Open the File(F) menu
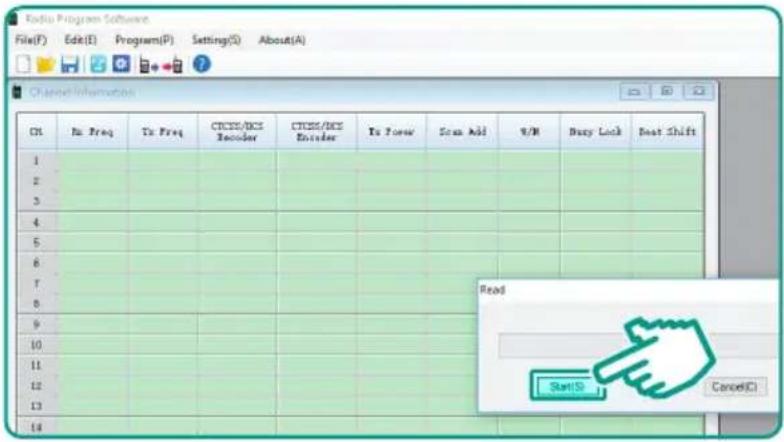Image resolution: width=784 pixels, height=442 pixels. [31, 40]
